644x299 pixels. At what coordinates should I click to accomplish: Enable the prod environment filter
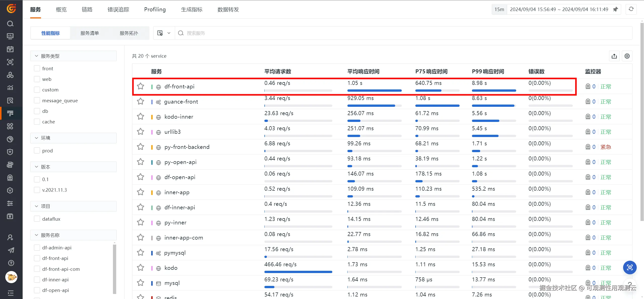(x=37, y=151)
